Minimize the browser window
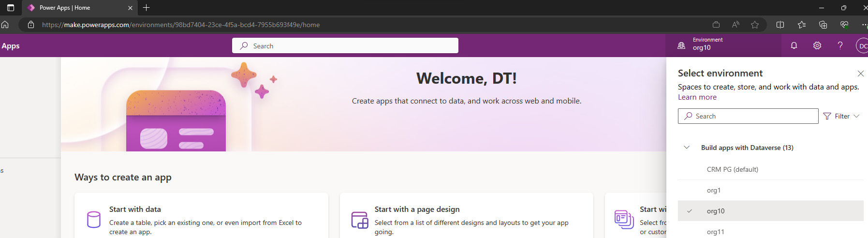Image resolution: width=868 pixels, height=238 pixels. click(x=822, y=8)
